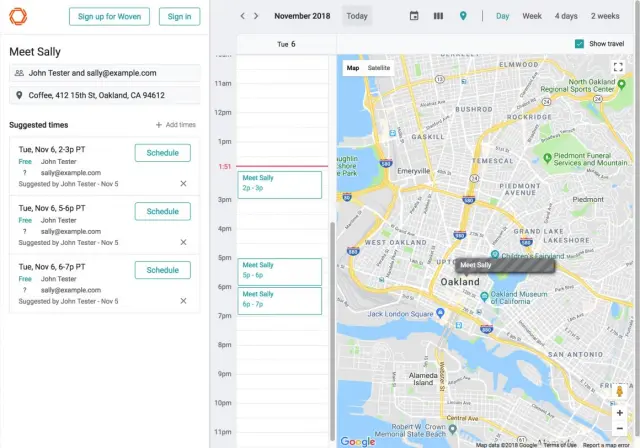This screenshot has height=448, width=640.
Task: Schedule the Tue Nov 6, 5-6p slot
Action: [x=162, y=211]
